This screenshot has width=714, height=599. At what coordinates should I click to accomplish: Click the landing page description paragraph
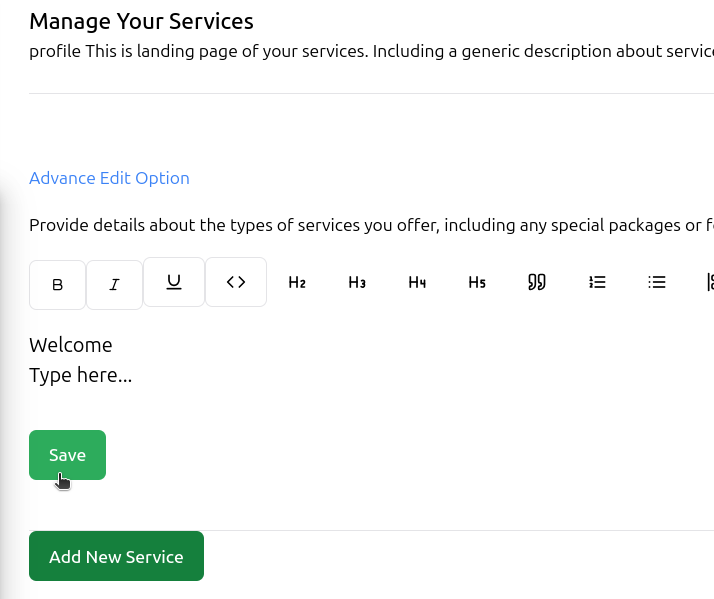coord(370,50)
